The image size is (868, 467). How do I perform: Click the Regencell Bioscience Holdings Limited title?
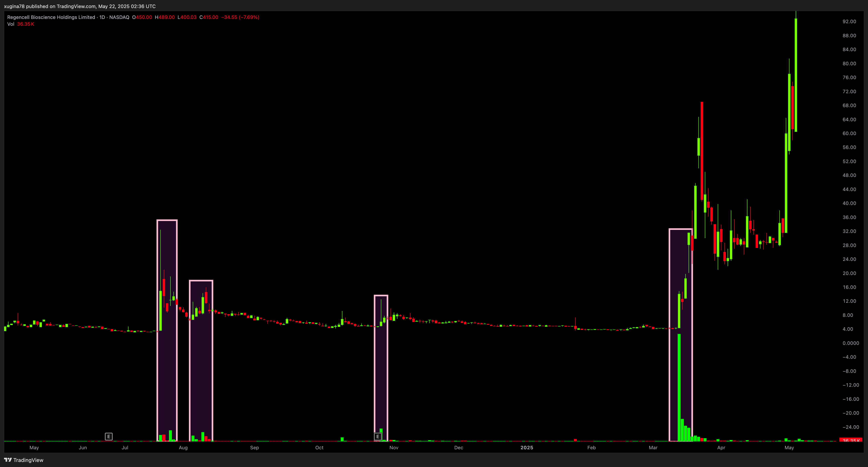coord(51,17)
